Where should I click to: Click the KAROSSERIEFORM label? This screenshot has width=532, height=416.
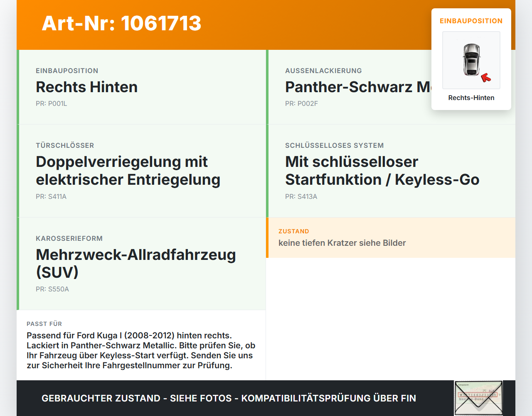[x=69, y=239]
